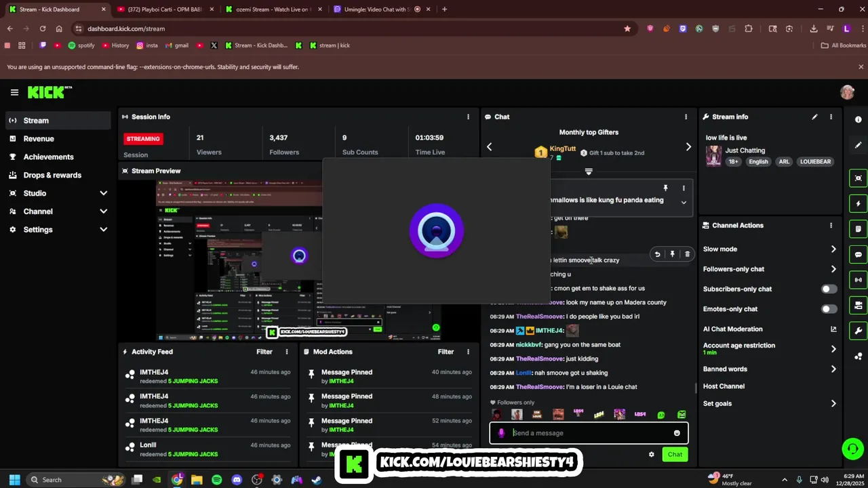The height and width of the screenshot is (488, 868).
Task: Bookmark this page with the star icon
Action: [x=627, y=28]
